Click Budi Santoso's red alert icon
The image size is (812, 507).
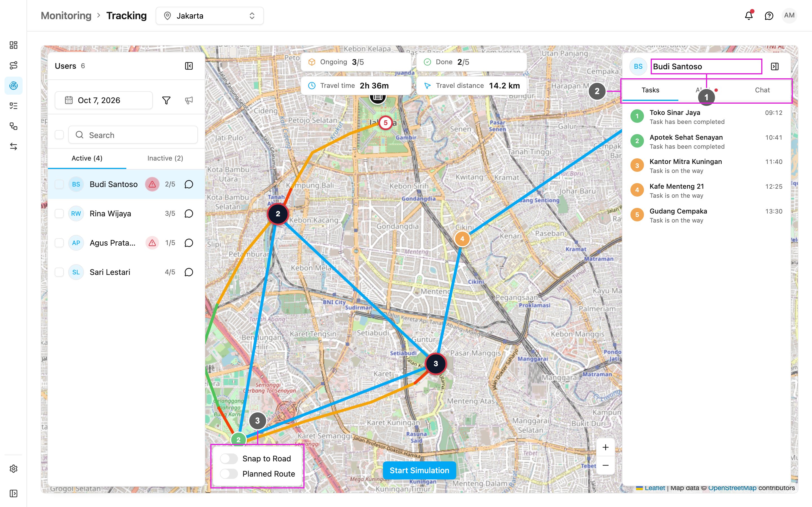click(152, 184)
